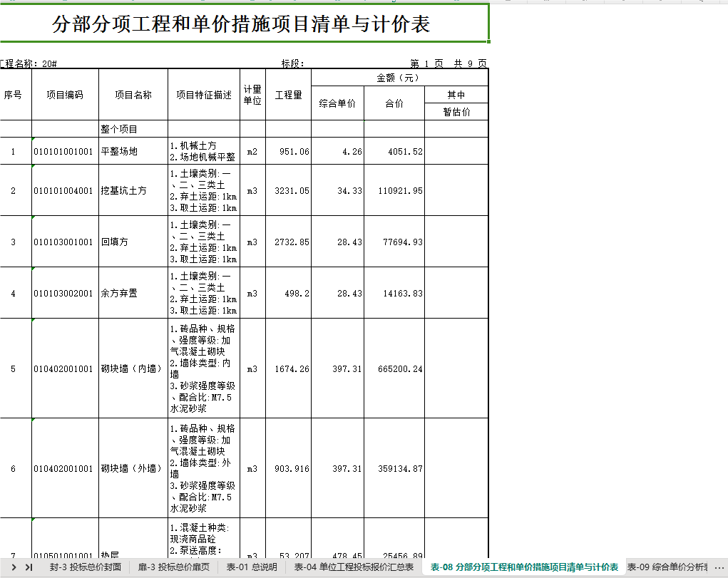Select the total price cell 4051.52
Screen dimensions: 728x578
(x=394, y=151)
